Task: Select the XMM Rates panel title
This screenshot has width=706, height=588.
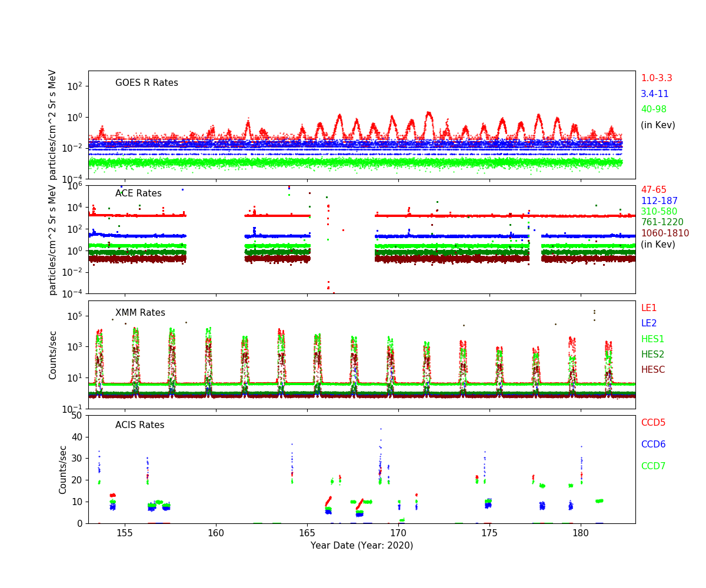Action: pos(140,313)
